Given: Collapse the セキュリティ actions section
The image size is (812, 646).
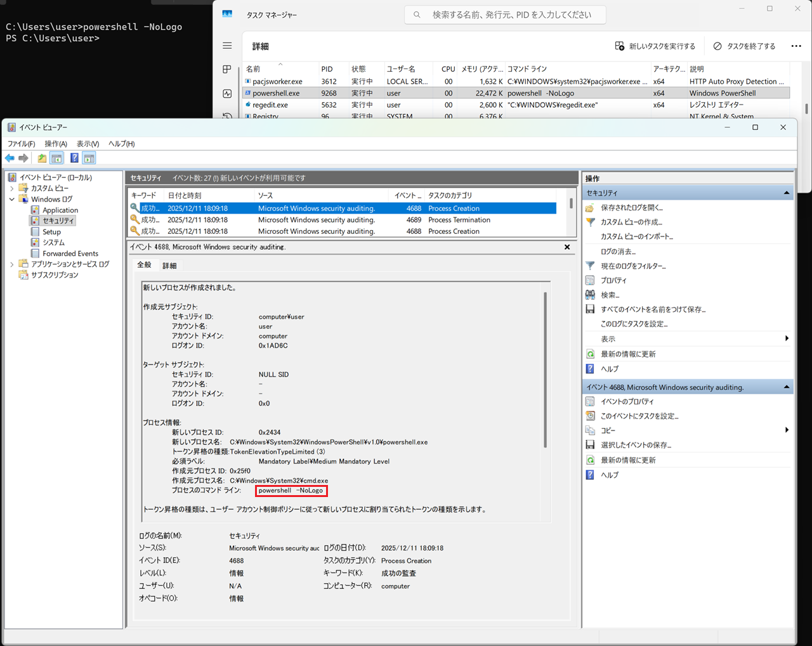Looking at the screenshot, I should pyautogui.click(x=787, y=193).
